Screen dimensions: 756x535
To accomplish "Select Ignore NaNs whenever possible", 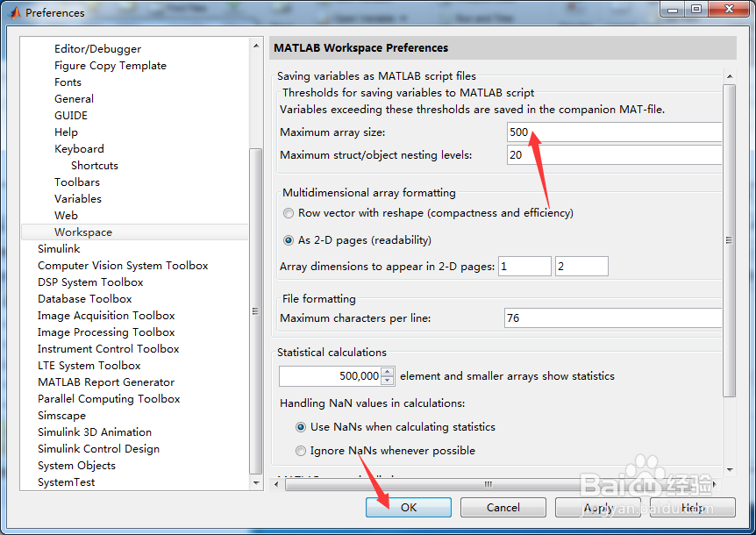I will coord(300,451).
